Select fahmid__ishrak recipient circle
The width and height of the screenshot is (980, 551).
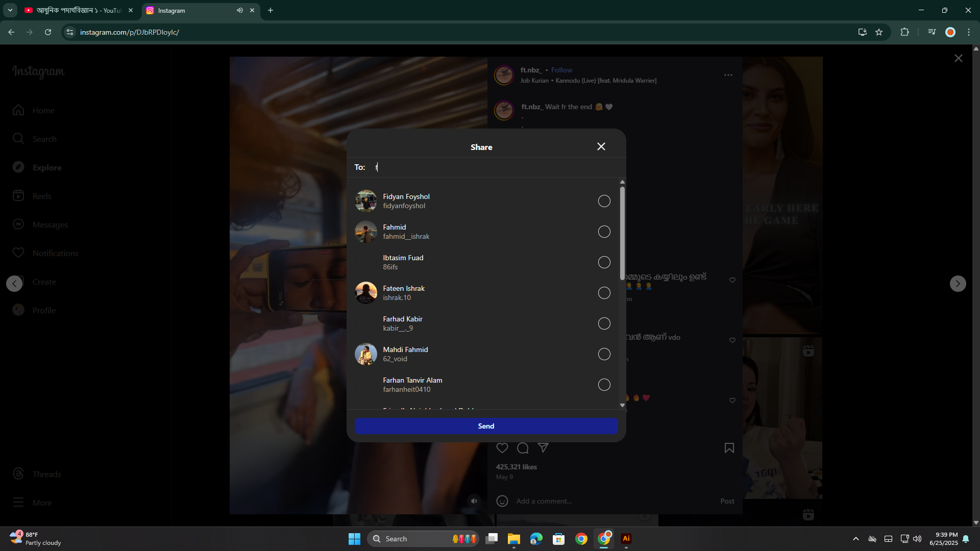pos(604,232)
